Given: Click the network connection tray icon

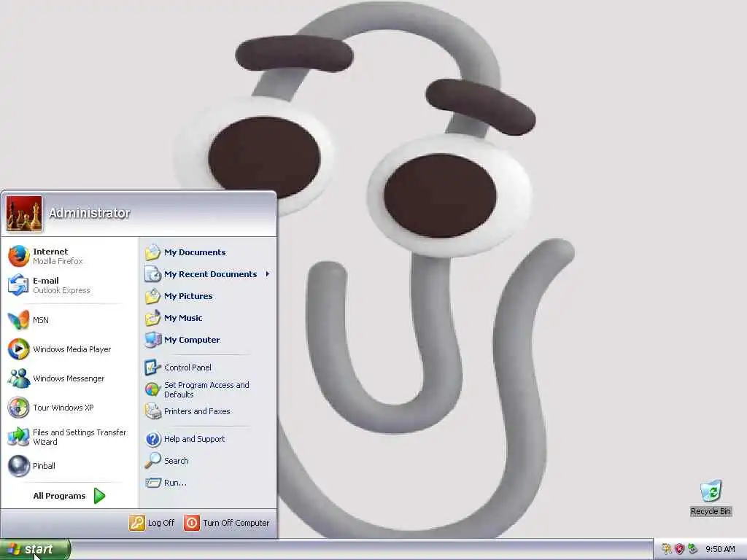Looking at the screenshot, I should coord(692,549).
